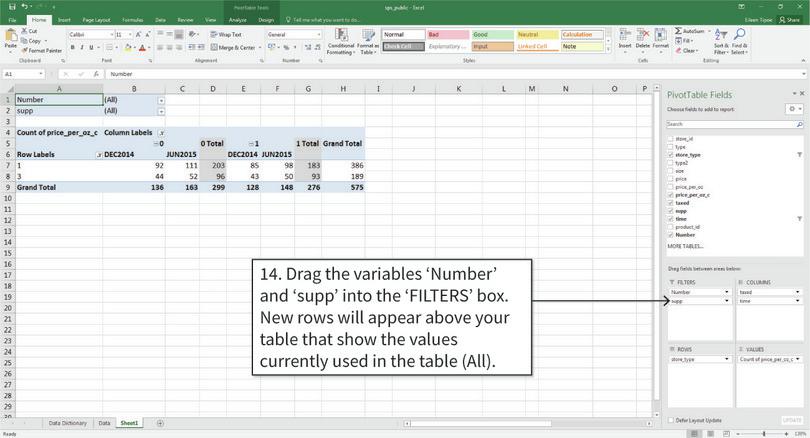Open the Count of price_per_oz_c VALUES dropdown

click(x=797, y=359)
